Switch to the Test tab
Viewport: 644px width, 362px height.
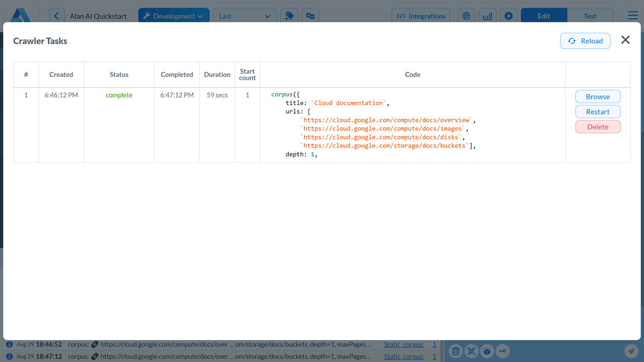click(x=590, y=16)
